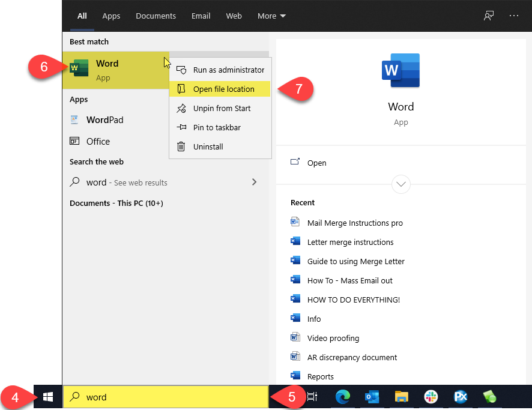The width and height of the screenshot is (532, 410).
Task: Click the feedback person icon
Action: pyautogui.click(x=489, y=16)
